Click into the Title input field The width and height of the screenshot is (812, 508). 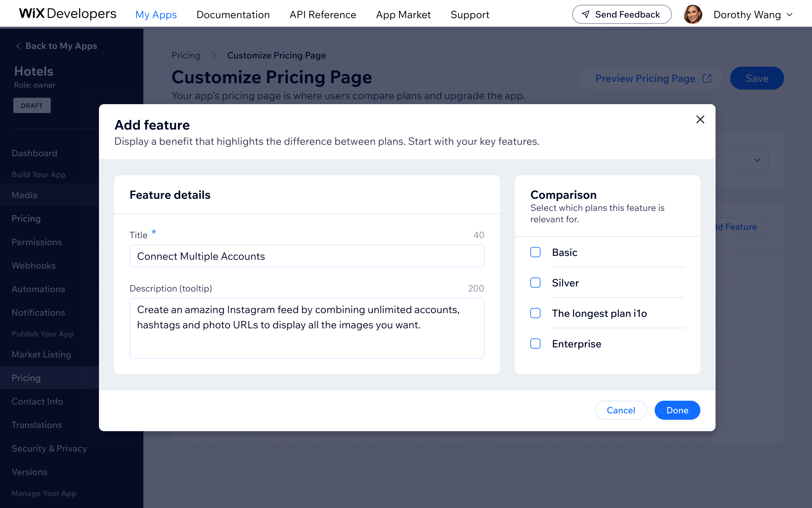pos(307,256)
